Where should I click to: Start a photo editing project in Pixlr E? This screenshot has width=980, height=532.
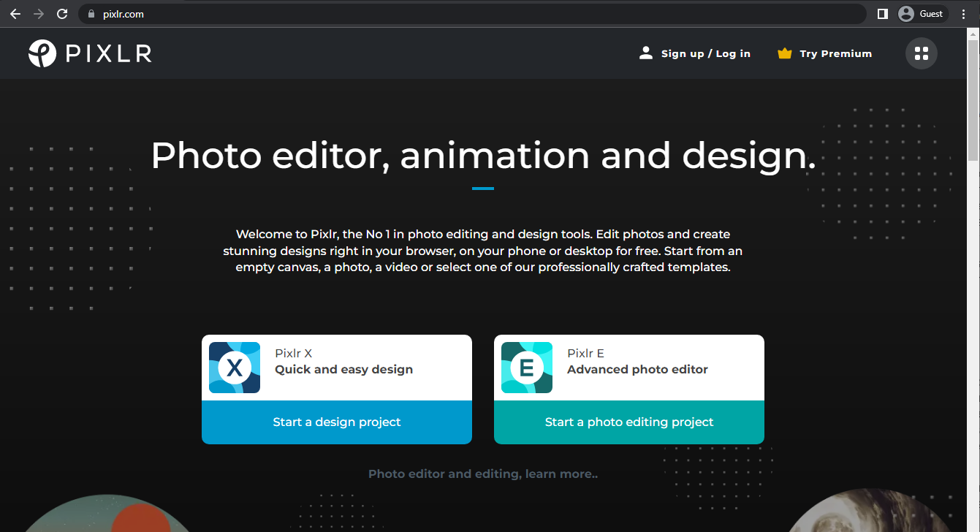[x=629, y=422]
